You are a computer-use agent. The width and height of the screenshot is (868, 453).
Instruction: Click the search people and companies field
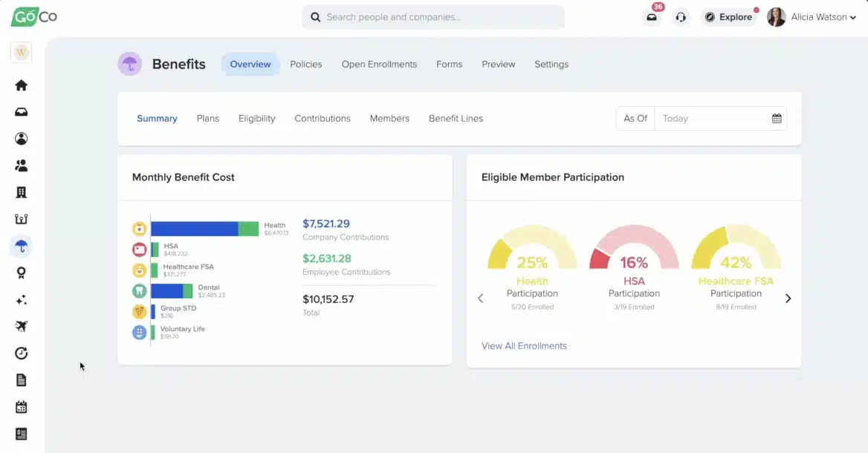[x=433, y=17]
